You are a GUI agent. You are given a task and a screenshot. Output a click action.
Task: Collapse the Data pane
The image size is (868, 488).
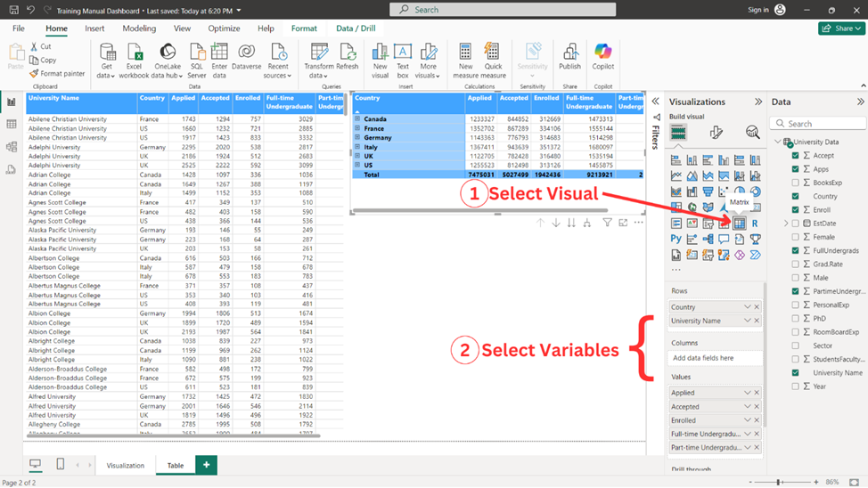[860, 102]
